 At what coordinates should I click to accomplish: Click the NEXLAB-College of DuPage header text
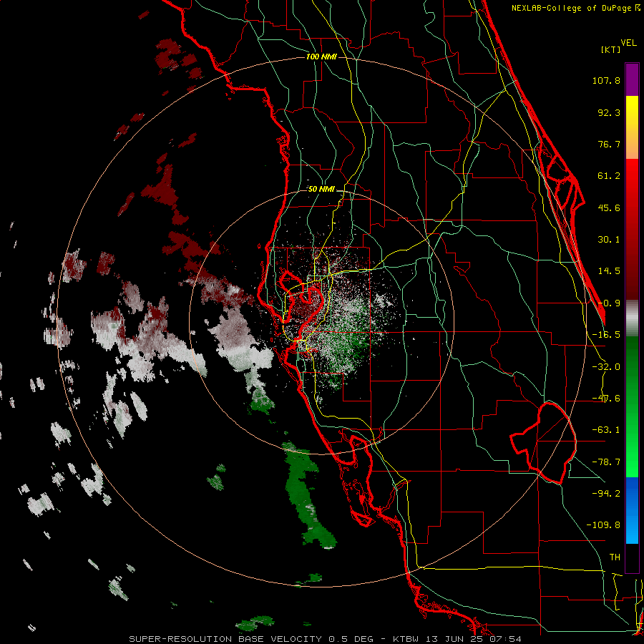575,8
